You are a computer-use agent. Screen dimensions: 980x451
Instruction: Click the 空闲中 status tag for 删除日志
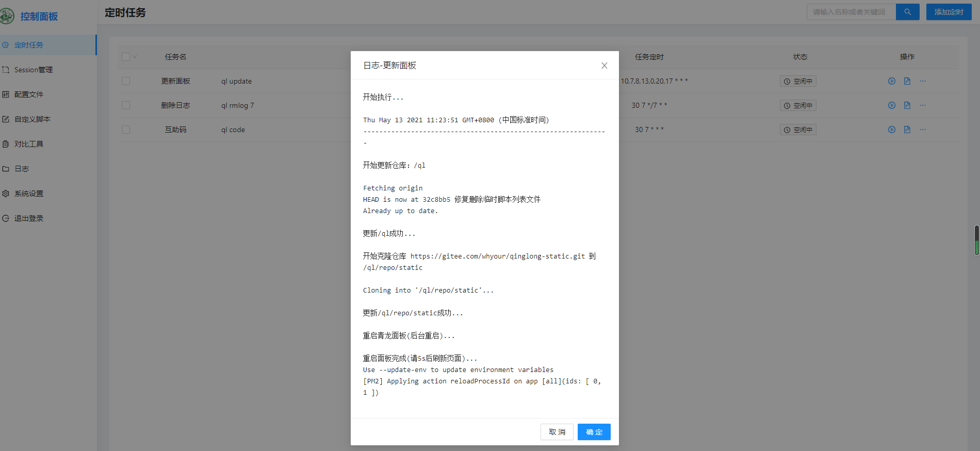pos(798,105)
